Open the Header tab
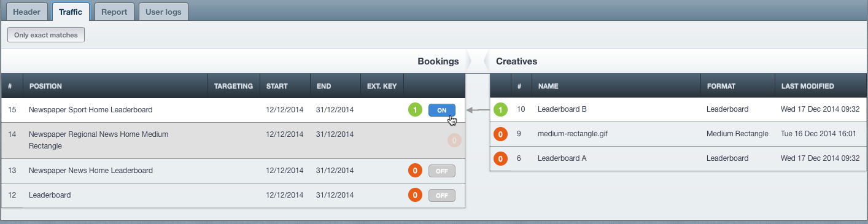This screenshot has height=224, width=868. (27, 12)
